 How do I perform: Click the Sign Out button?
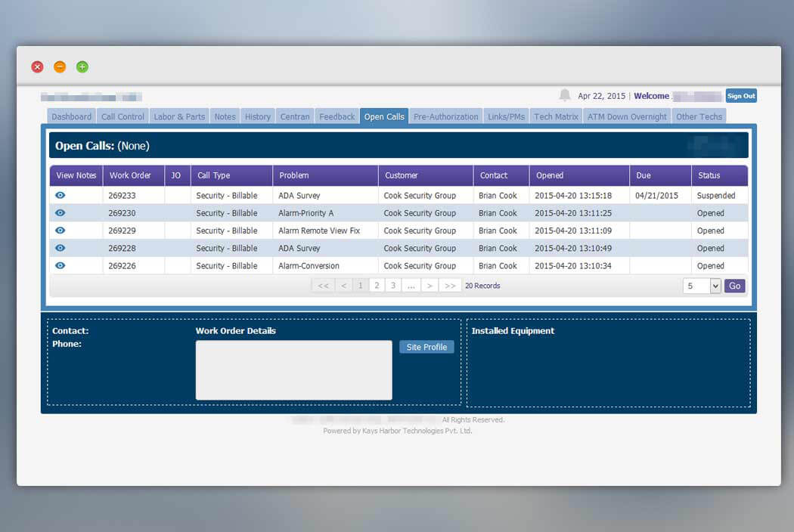click(741, 96)
